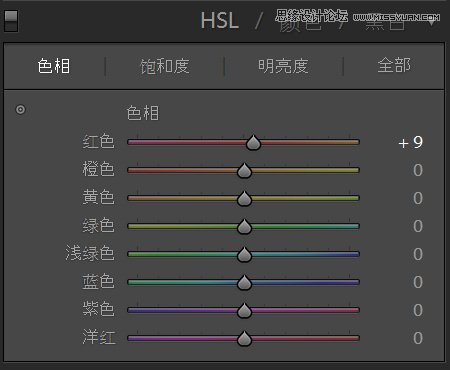Click the 紫色 hue value field
This screenshot has width=450, height=370.
pos(418,310)
